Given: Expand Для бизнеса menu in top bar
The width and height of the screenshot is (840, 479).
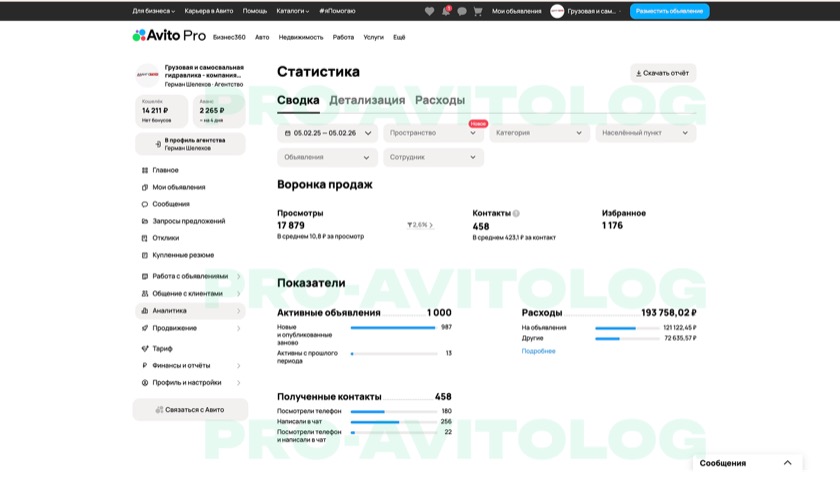Looking at the screenshot, I should [154, 11].
